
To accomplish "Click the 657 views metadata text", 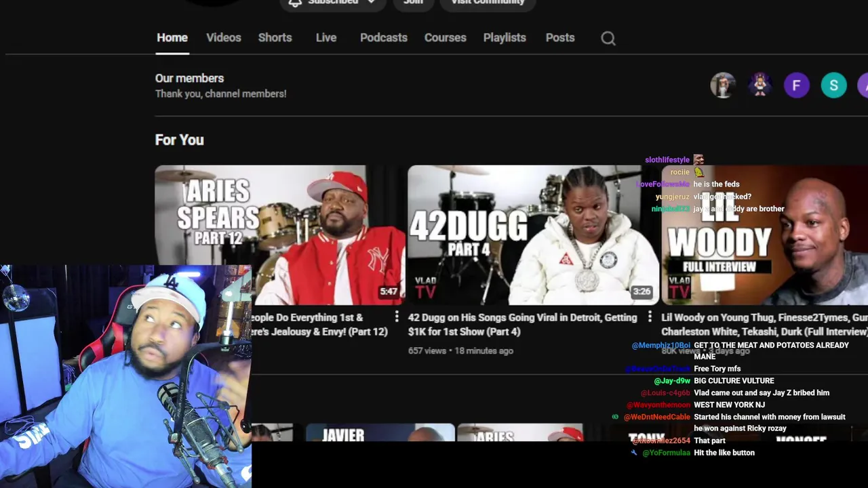I will [427, 351].
